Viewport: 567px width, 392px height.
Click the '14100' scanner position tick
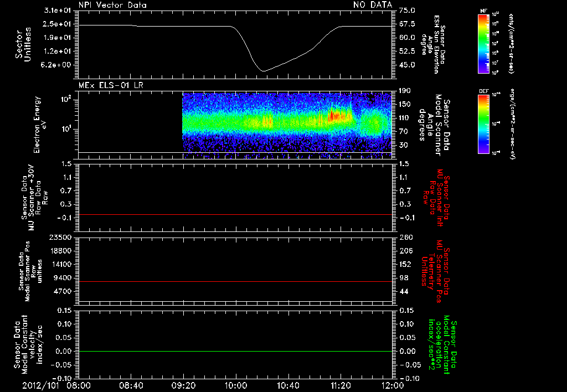pyautogui.click(x=62, y=264)
